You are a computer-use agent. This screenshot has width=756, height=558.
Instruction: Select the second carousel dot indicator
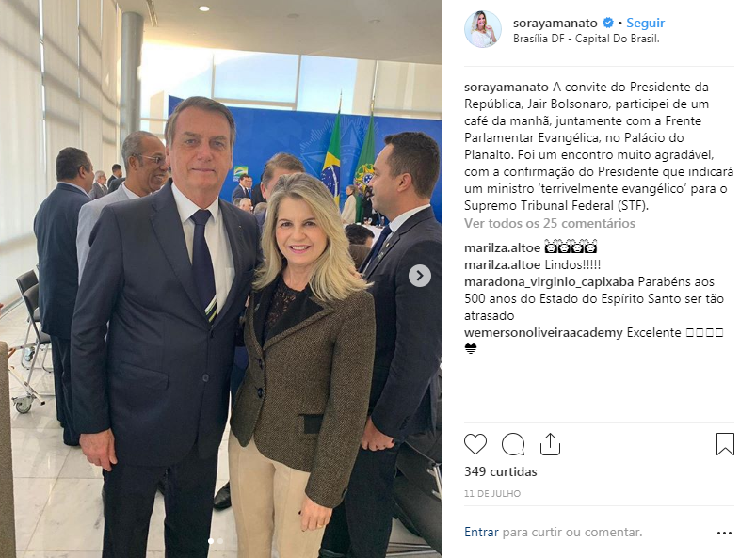click(220, 541)
